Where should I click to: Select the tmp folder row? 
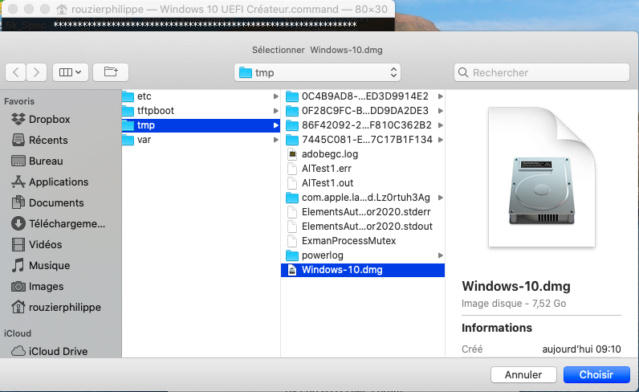[x=201, y=125]
